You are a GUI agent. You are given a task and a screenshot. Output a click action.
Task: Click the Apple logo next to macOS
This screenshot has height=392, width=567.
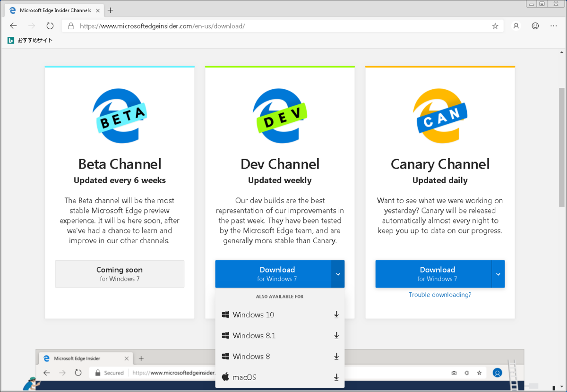(225, 376)
